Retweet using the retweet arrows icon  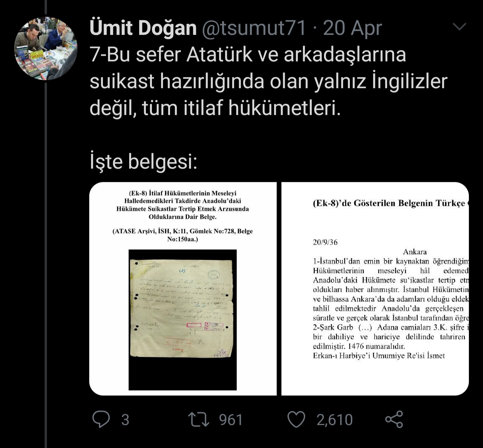coord(199,420)
